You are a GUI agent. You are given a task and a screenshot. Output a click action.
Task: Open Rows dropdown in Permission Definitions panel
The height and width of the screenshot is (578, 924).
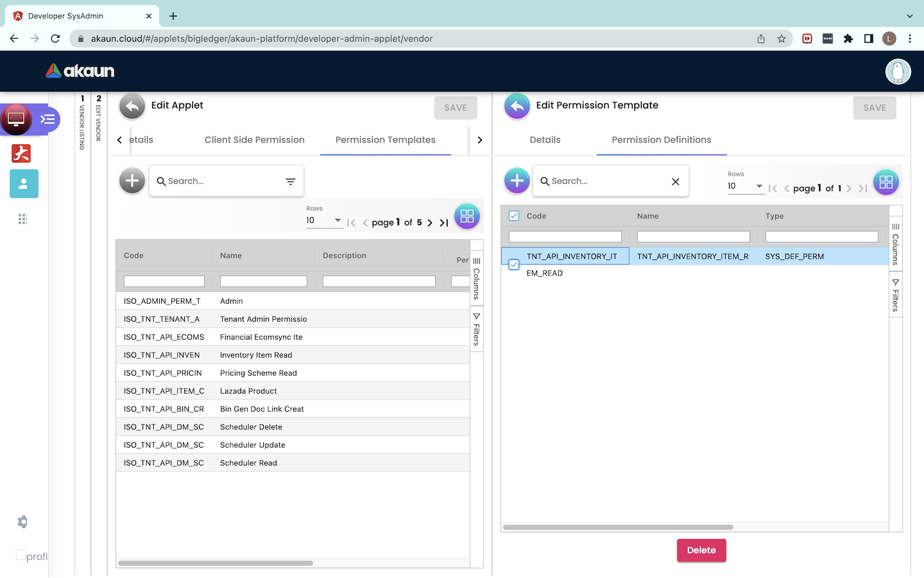click(x=745, y=186)
